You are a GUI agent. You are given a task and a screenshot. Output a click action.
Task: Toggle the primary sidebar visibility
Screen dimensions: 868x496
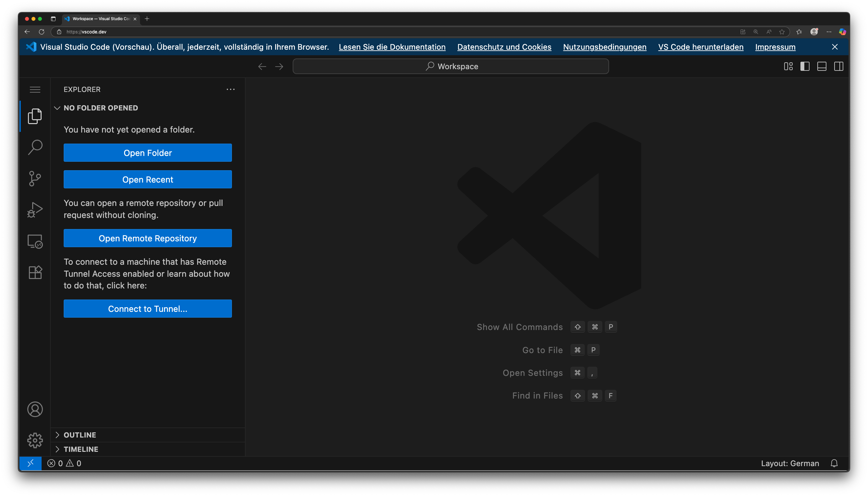click(x=805, y=66)
